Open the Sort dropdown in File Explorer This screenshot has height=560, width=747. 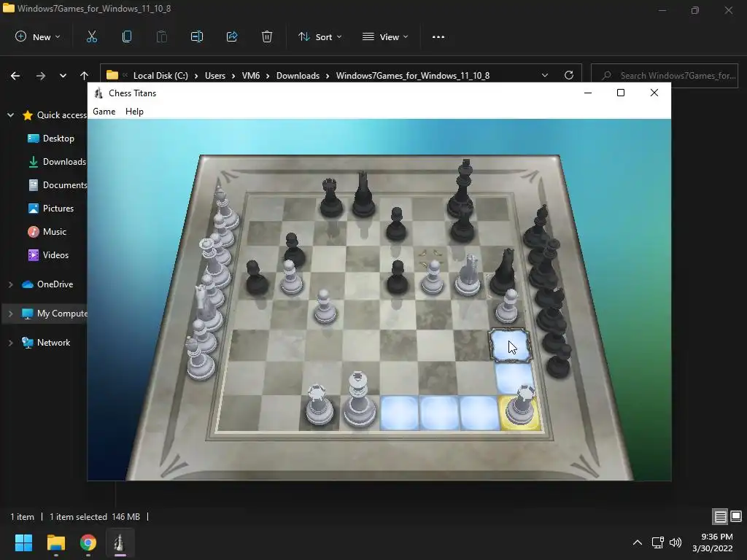[320, 36]
